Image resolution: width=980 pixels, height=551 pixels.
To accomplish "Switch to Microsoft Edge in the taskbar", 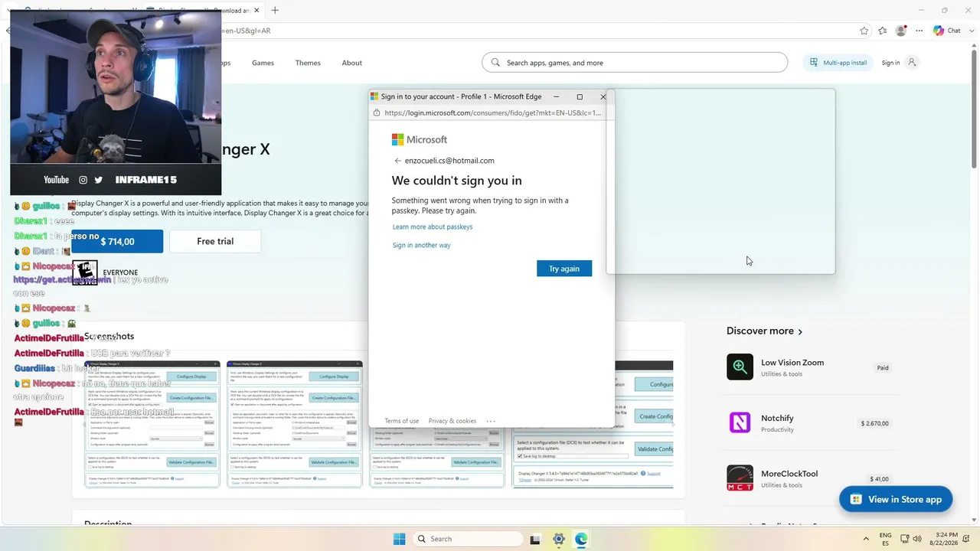I will click(x=582, y=539).
